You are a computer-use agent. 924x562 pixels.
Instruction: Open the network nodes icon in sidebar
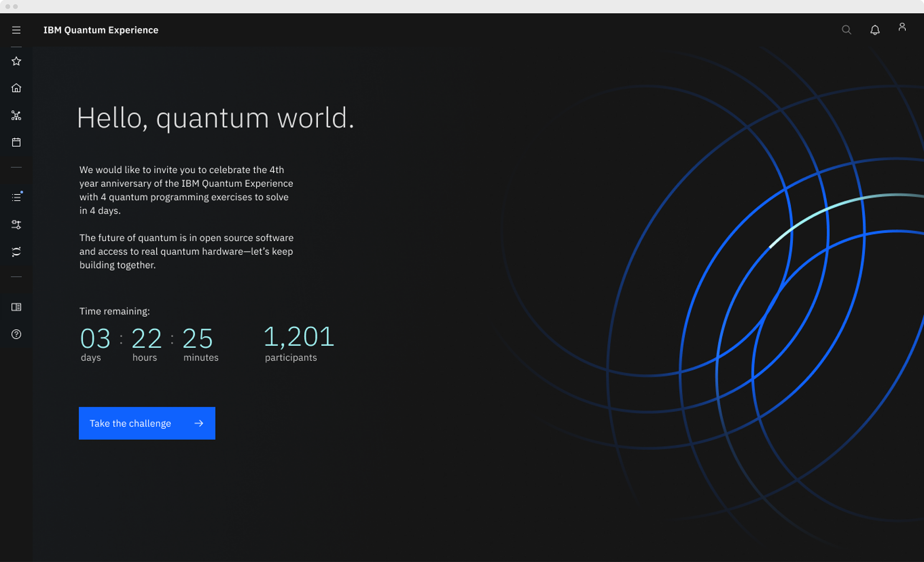click(16, 116)
